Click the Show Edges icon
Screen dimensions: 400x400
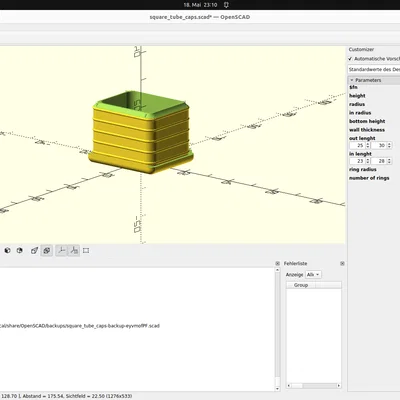coord(86,250)
